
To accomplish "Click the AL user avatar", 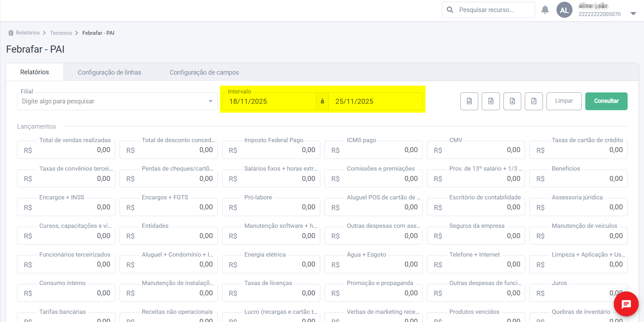I will 564,10.
